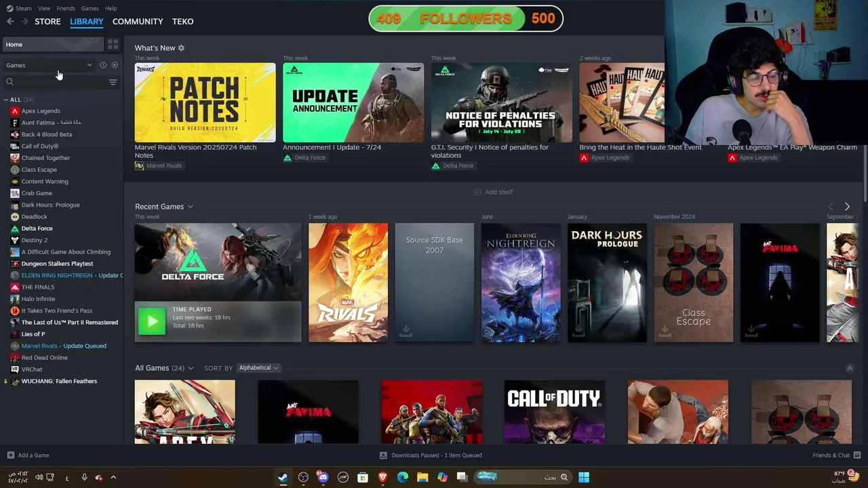Click the green Delta Force play button
The image size is (868, 488).
coord(151,321)
